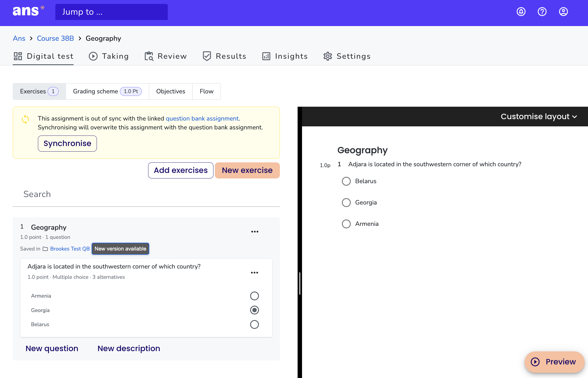
Task: Mark Armenia as correct in editor
Action: click(254, 296)
